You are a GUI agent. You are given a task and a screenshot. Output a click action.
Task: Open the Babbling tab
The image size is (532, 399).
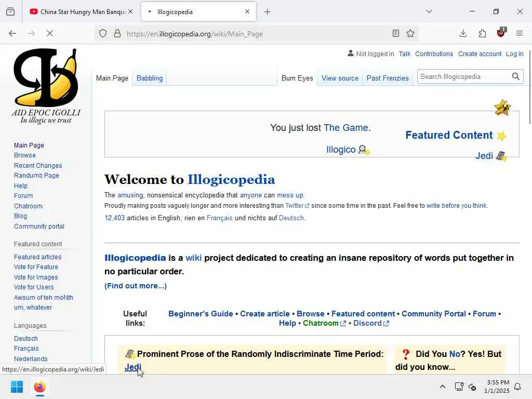pyautogui.click(x=149, y=78)
